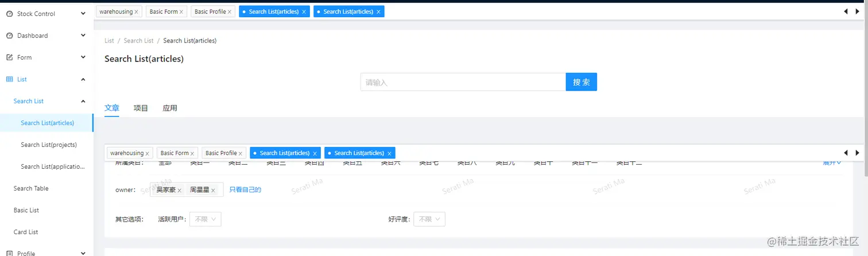This screenshot has width=868, height=256.
Task: Click the Stock Control gauge icon in sidebar
Action: click(x=9, y=14)
